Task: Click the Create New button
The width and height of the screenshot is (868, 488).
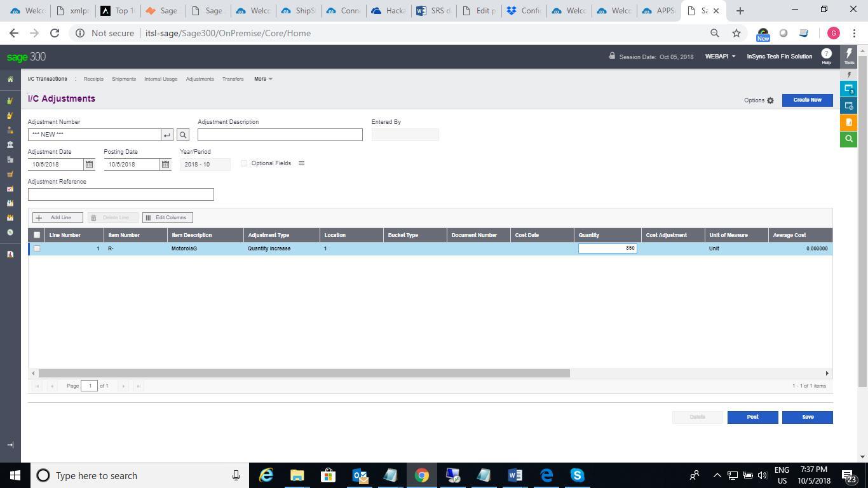Action: point(807,100)
